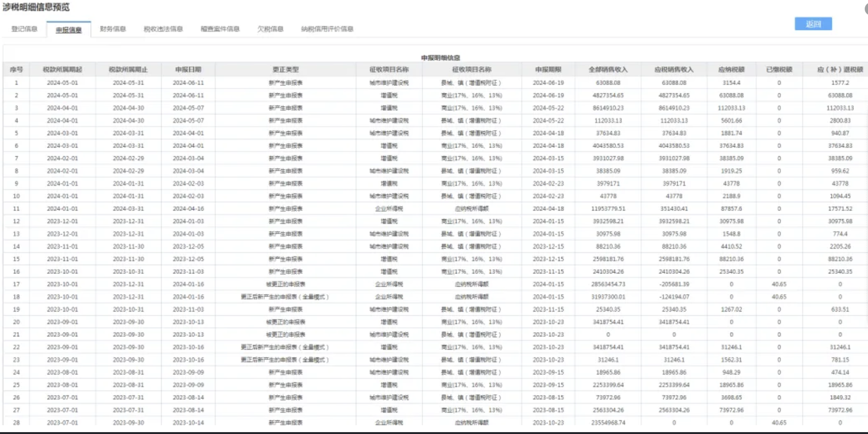Click the 774.4 cell in row 13
This screenshot has height=434, width=868.
point(840,234)
